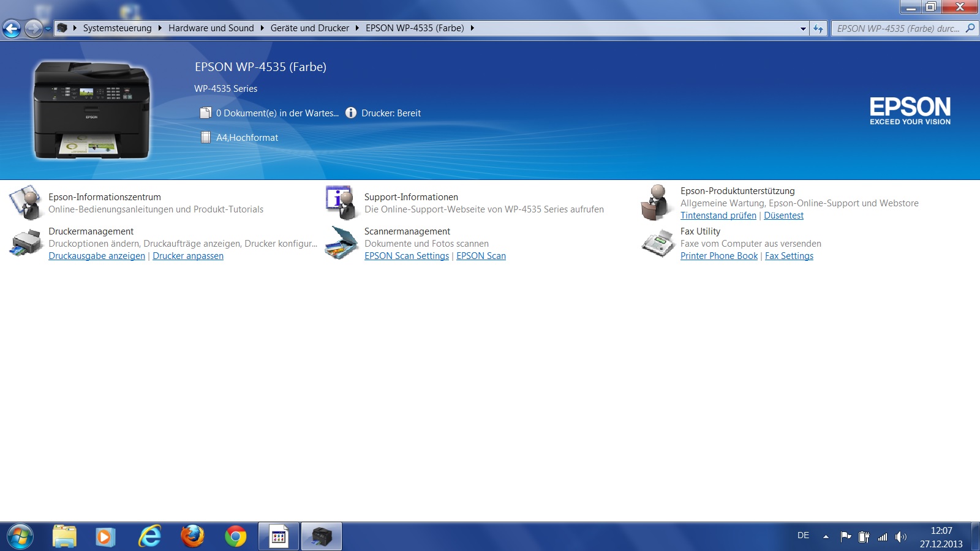Click the '0 Dokument(e) in der Wartes...' text
This screenshot has height=551, width=980.
(277, 113)
